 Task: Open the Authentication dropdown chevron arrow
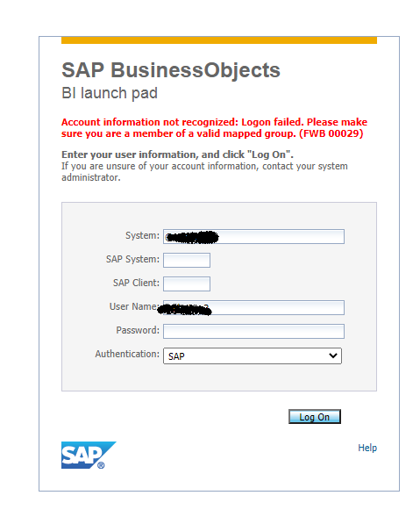click(x=333, y=355)
